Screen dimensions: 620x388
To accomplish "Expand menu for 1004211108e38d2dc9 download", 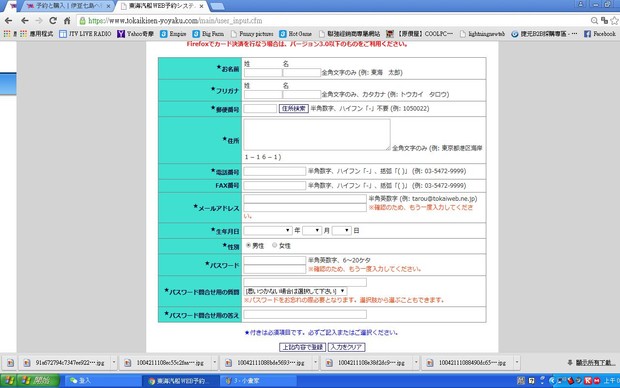I will (416, 362).
